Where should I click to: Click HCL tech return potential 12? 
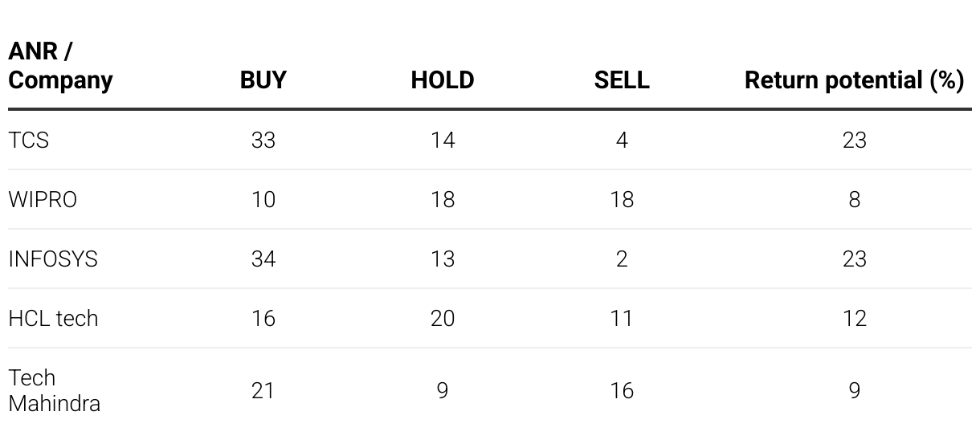point(854,319)
